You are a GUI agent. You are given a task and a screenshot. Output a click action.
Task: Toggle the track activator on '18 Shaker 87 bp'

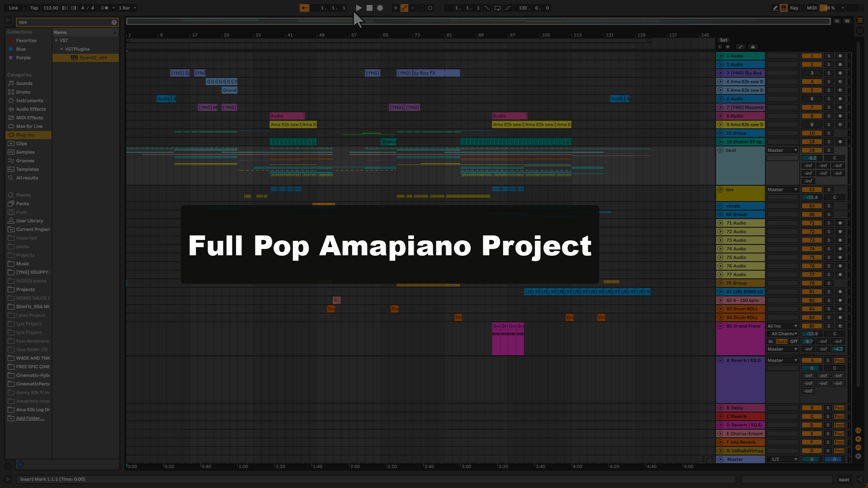pos(811,141)
